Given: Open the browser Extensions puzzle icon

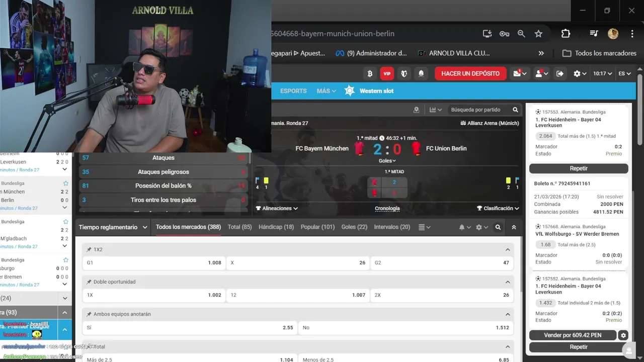Looking at the screenshot, I should point(566,34).
